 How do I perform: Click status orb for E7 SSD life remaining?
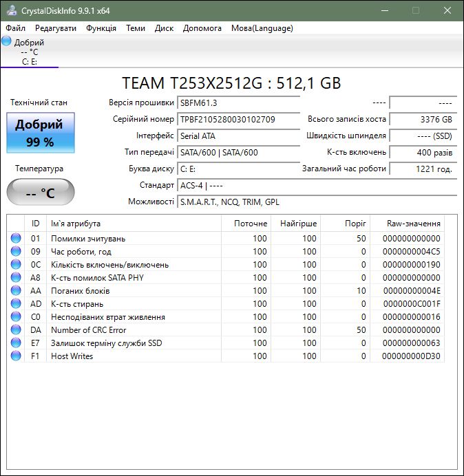pyautogui.click(x=16, y=343)
